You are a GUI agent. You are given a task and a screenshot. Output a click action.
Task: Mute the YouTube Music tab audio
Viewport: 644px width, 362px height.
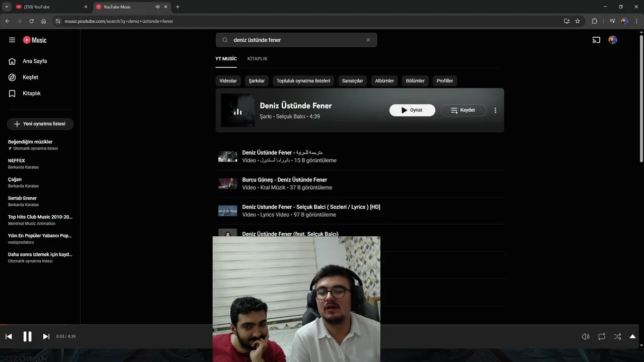pos(157,7)
